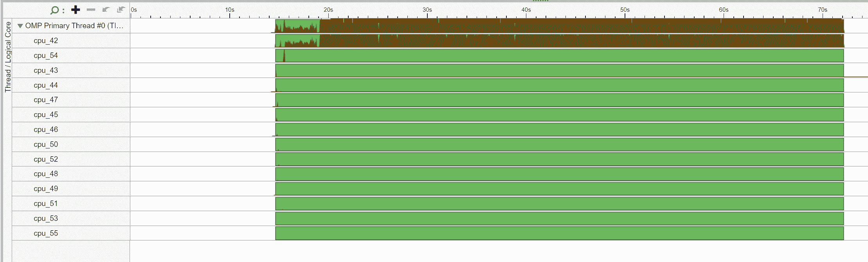Click the cpu_42 brown activity bar

582,41
